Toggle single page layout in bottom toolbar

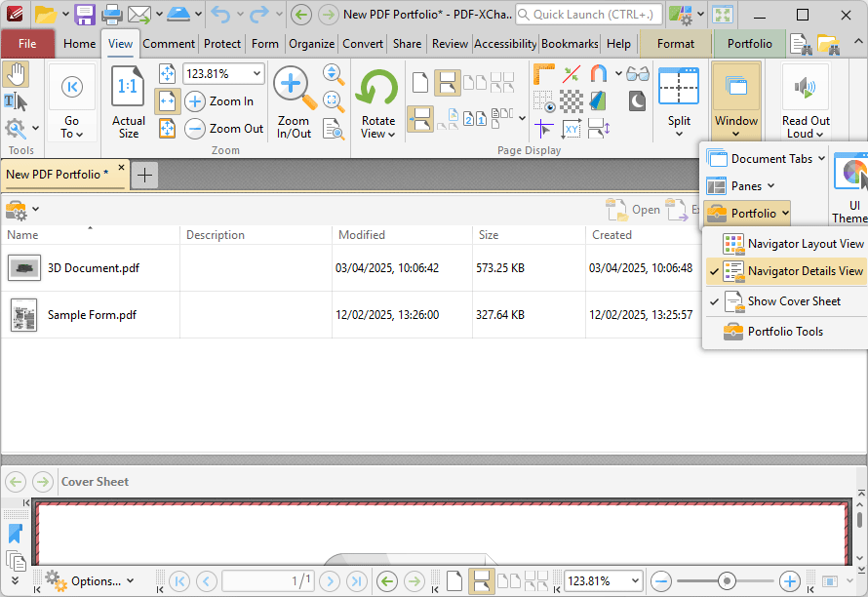tap(454, 581)
